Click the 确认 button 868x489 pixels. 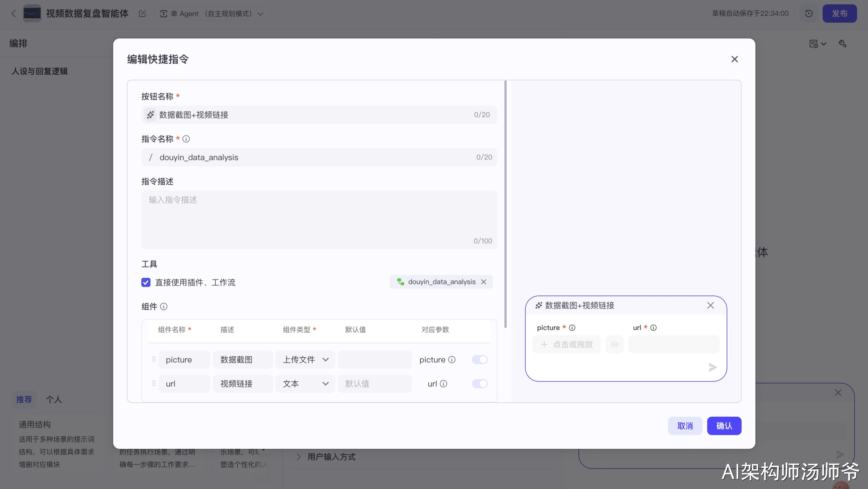click(724, 426)
